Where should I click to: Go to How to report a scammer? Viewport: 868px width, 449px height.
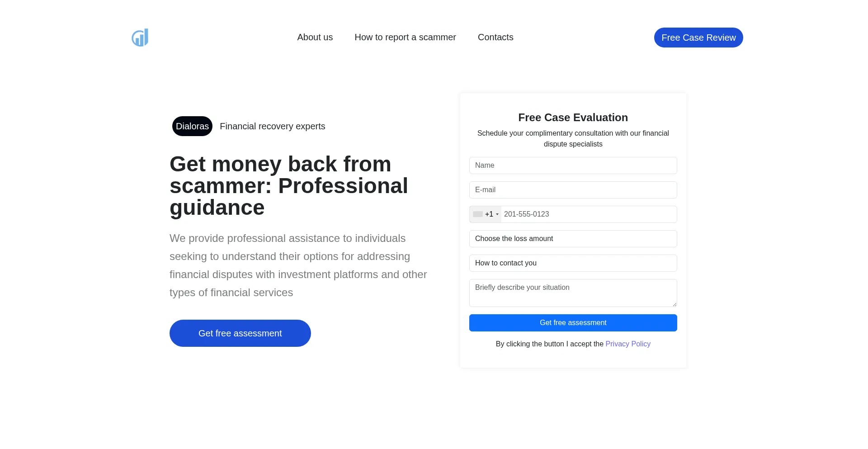tap(405, 38)
